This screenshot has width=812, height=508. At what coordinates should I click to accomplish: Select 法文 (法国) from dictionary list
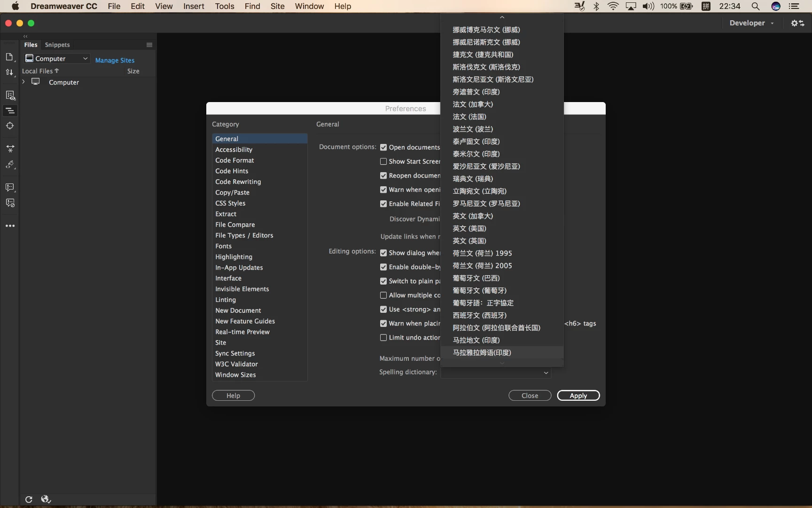pos(502,117)
